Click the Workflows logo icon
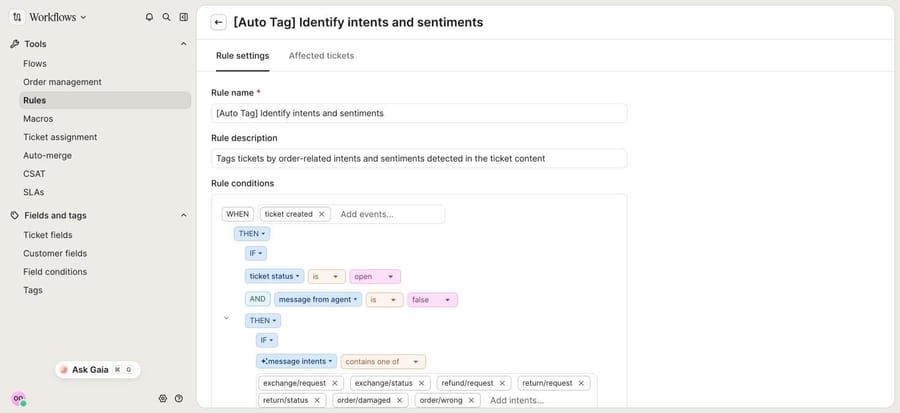This screenshot has height=413, width=900. coord(17,17)
